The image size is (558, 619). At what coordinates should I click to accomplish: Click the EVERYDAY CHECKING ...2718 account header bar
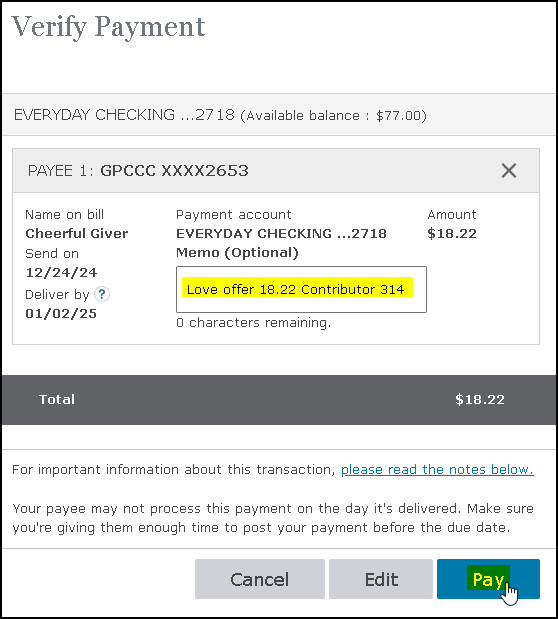click(279, 115)
